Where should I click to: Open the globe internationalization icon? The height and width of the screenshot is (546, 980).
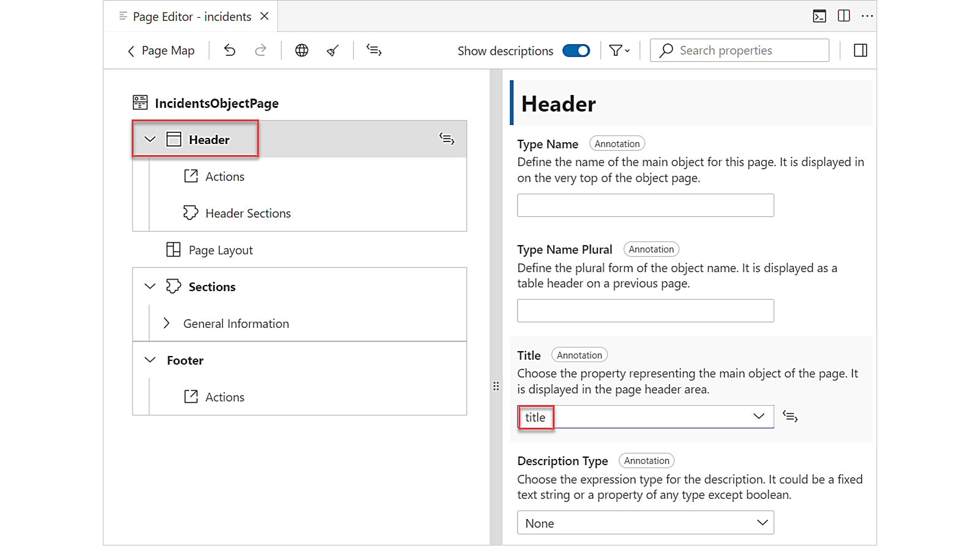(301, 50)
